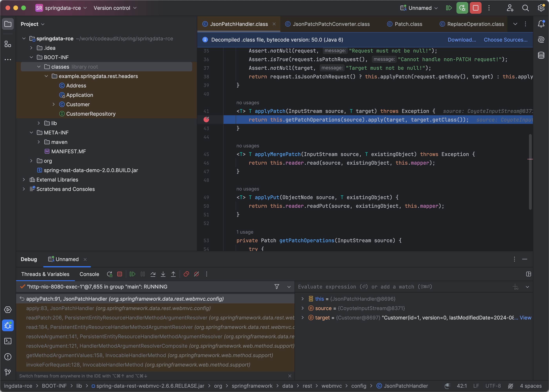Click the Choose Sources... link
Screen dimensions: 549x392
coord(505,40)
